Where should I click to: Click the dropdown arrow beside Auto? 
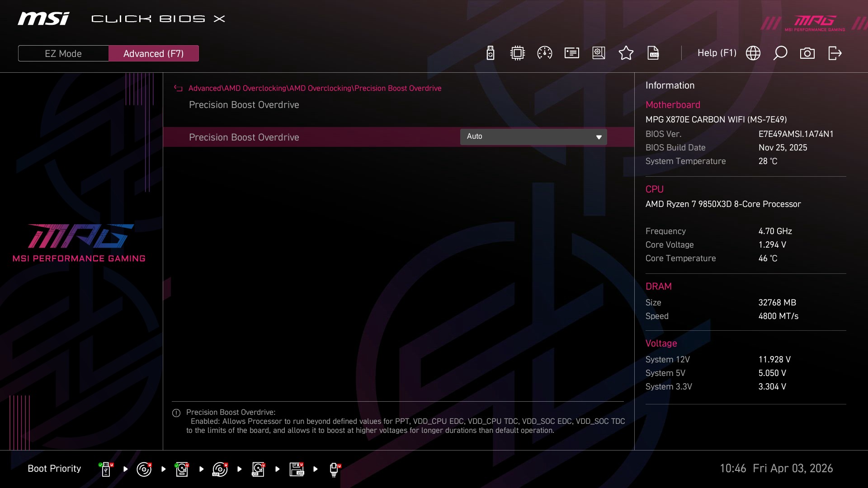pos(599,137)
